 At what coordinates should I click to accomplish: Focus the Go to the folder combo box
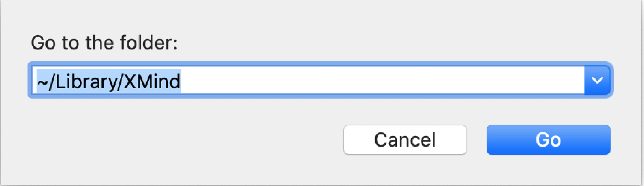pyautogui.click(x=320, y=80)
